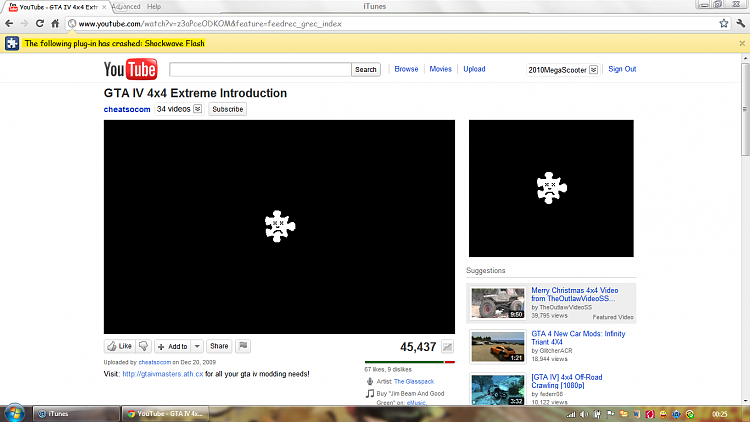Image resolution: width=750 pixels, height=422 pixels.
Task: Subscribe to cheatsocom channel
Action: (x=228, y=109)
